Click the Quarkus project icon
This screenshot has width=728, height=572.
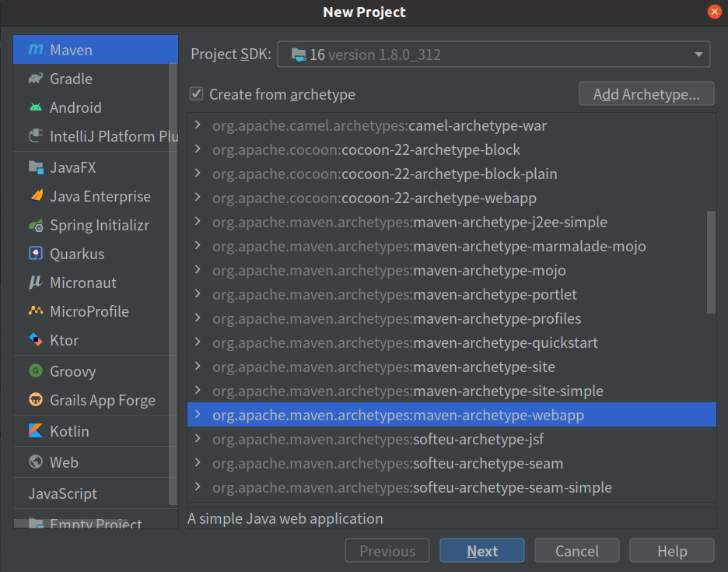point(36,254)
